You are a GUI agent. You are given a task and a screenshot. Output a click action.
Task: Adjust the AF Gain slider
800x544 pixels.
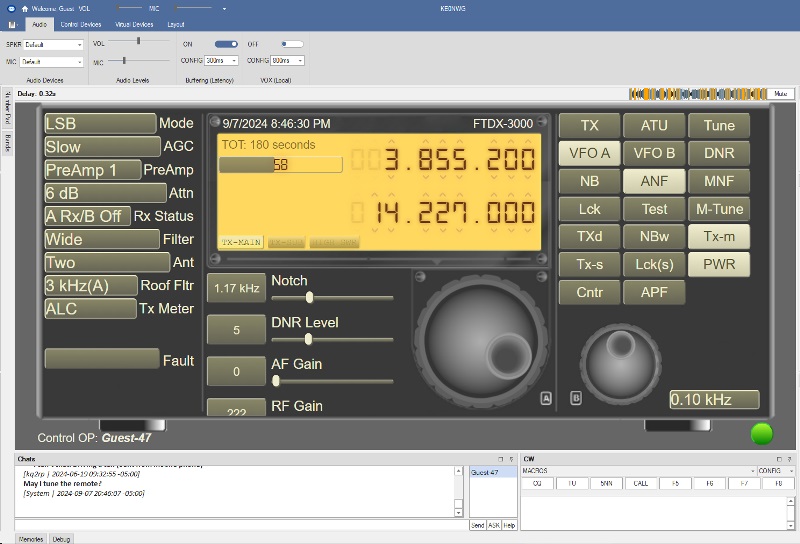[276, 381]
